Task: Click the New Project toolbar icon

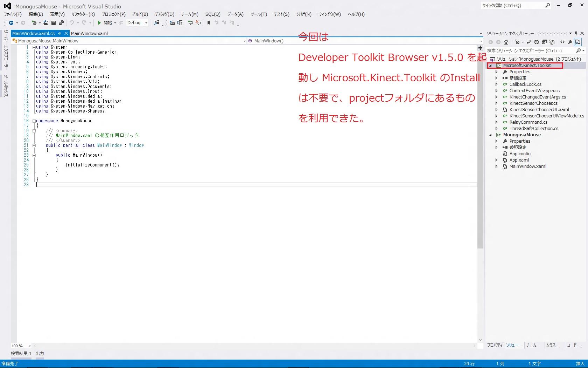Action: coord(34,23)
